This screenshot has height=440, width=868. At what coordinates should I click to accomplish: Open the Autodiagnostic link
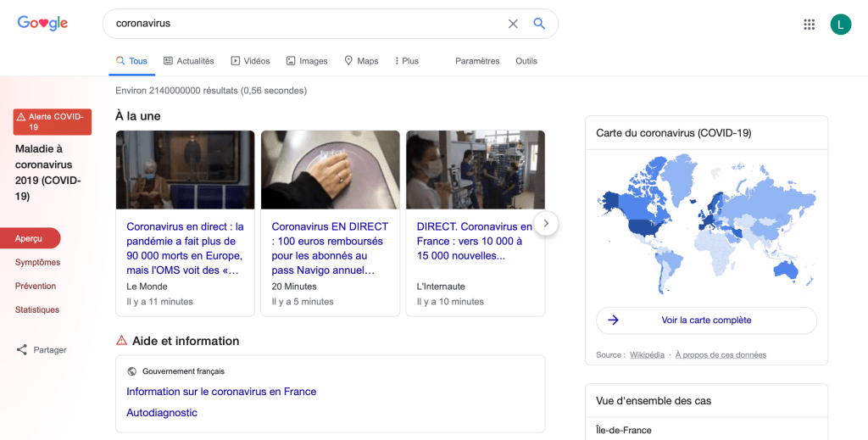pos(162,413)
